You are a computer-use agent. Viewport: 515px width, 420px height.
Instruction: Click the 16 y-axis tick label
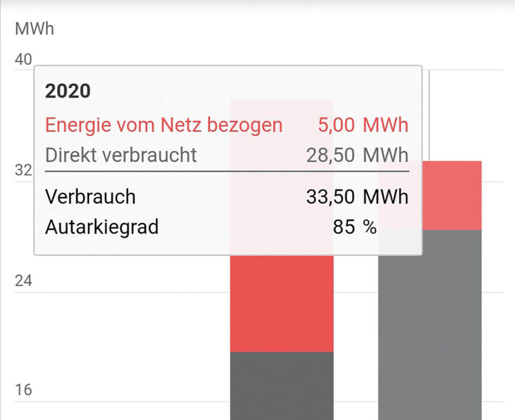pos(23,390)
